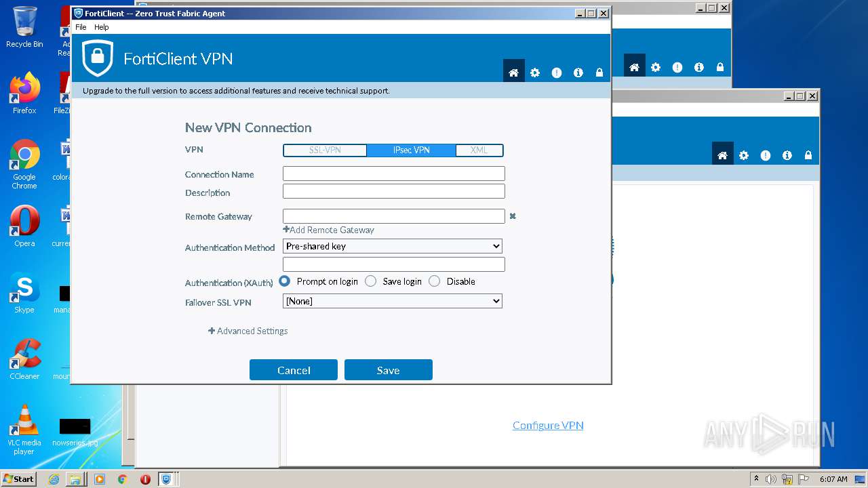Open Recycle Bin desktop icon
868x488 pixels.
coord(24,27)
